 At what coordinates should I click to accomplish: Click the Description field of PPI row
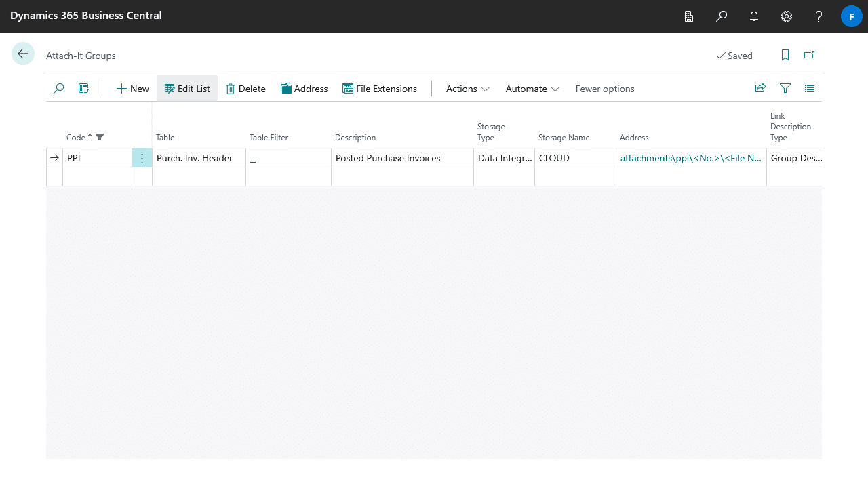(401, 158)
